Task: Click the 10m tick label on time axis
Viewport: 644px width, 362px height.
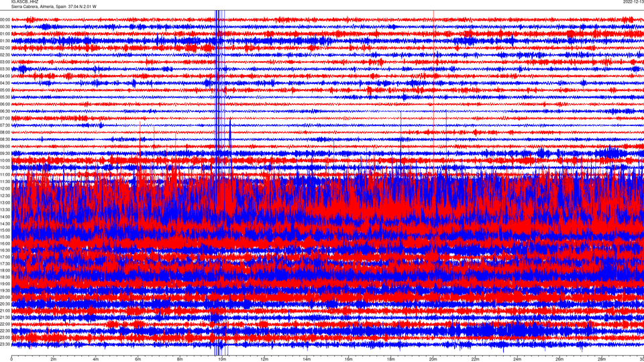Action: click(x=222, y=359)
